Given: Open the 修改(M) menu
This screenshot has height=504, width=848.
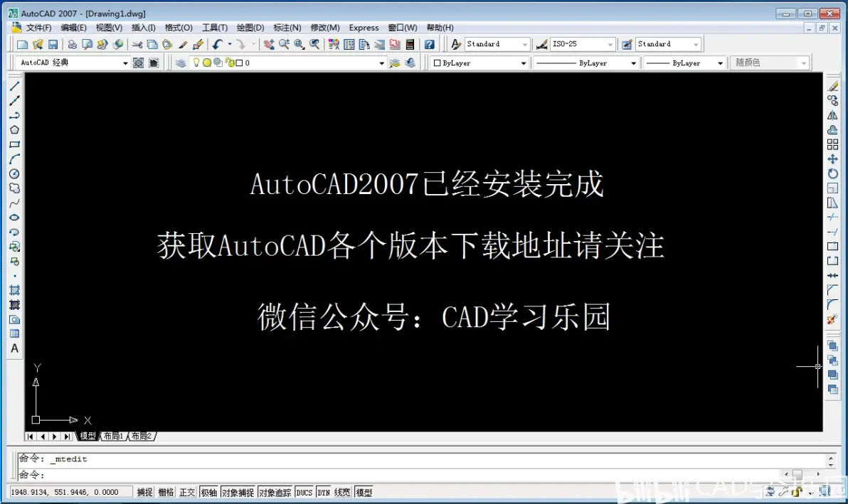Looking at the screenshot, I should [325, 28].
